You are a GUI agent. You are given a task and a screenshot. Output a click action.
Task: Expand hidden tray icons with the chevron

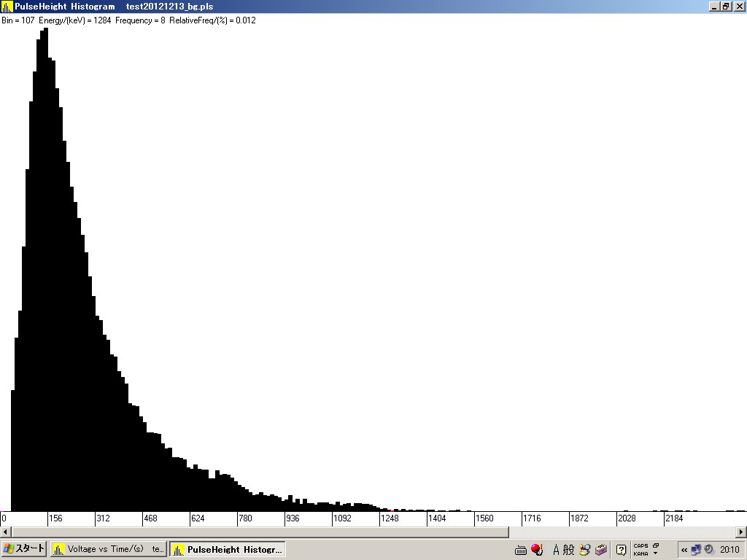(x=684, y=550)
